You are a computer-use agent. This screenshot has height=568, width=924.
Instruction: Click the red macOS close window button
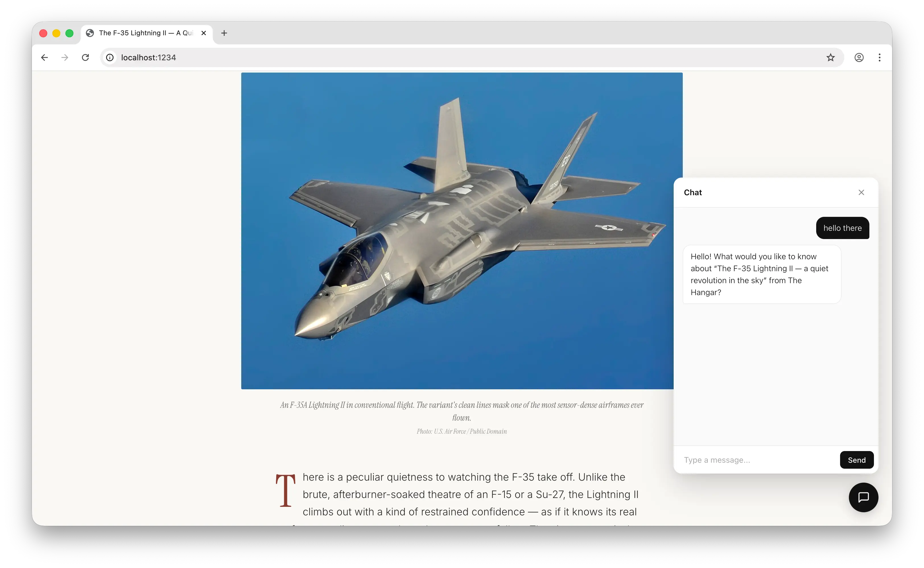pyautogui.click(x=43, y=33)
